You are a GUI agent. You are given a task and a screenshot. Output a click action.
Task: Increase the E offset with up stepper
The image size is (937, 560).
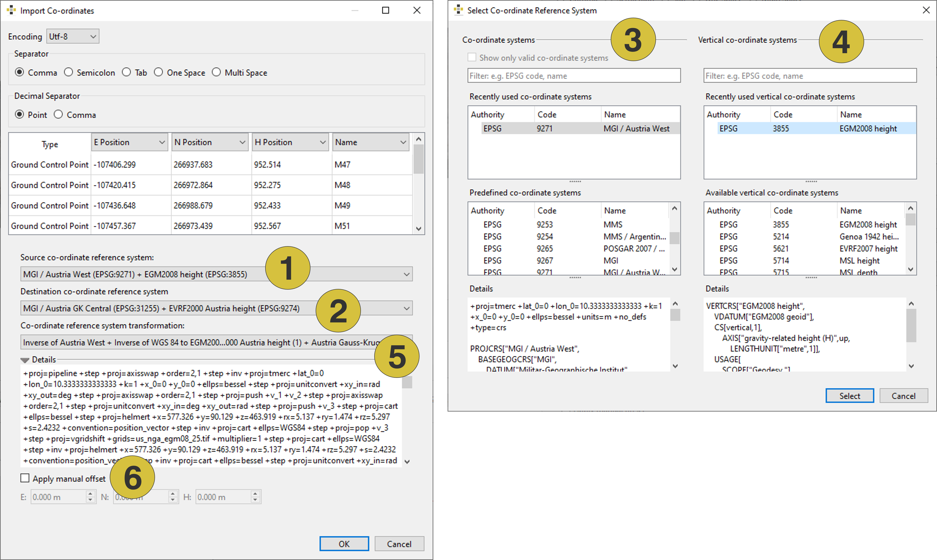[90, 493]
